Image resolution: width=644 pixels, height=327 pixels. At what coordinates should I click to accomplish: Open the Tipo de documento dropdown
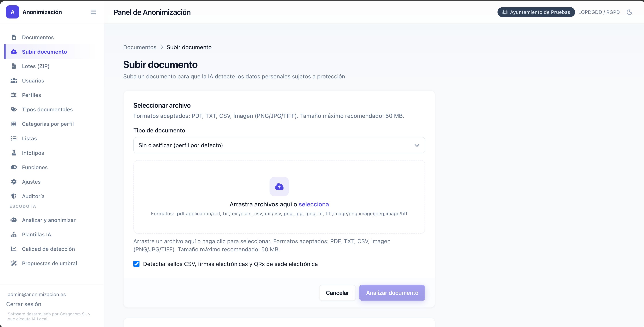(279, 145)
